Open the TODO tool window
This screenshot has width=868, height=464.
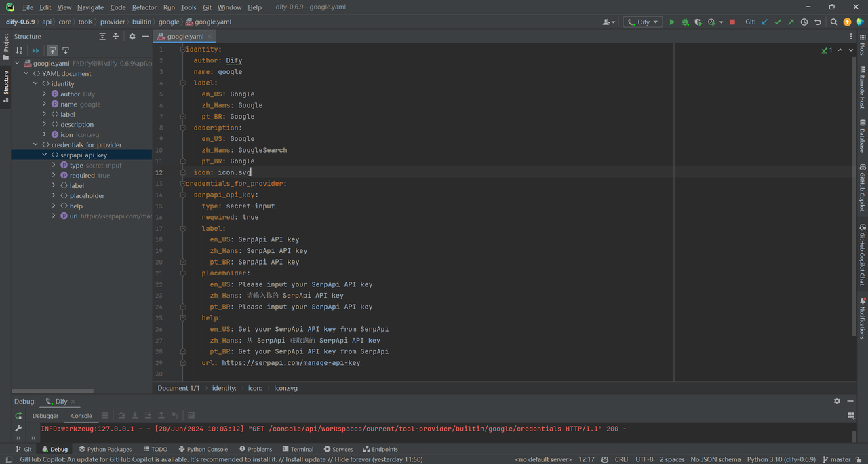click(155, 449)
